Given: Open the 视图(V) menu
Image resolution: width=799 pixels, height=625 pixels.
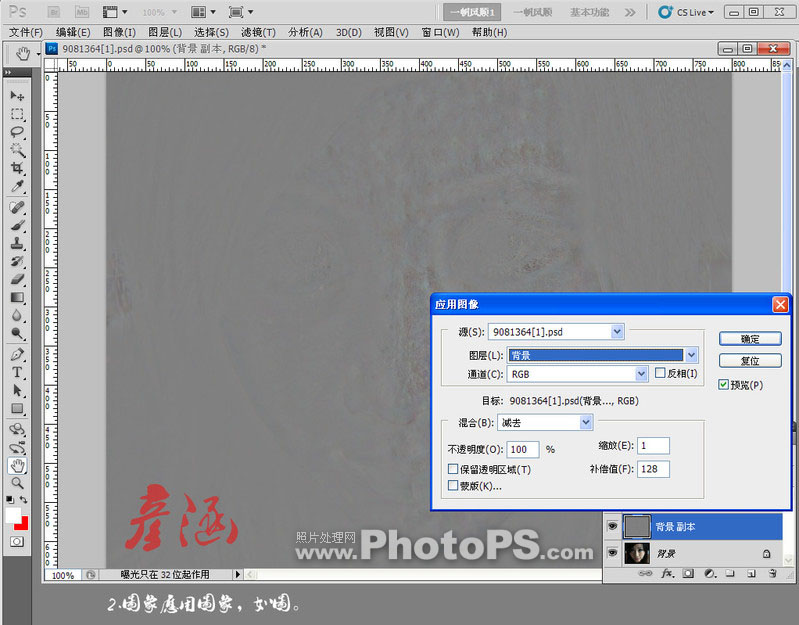Looking at the screenshot, I should 391,33.
